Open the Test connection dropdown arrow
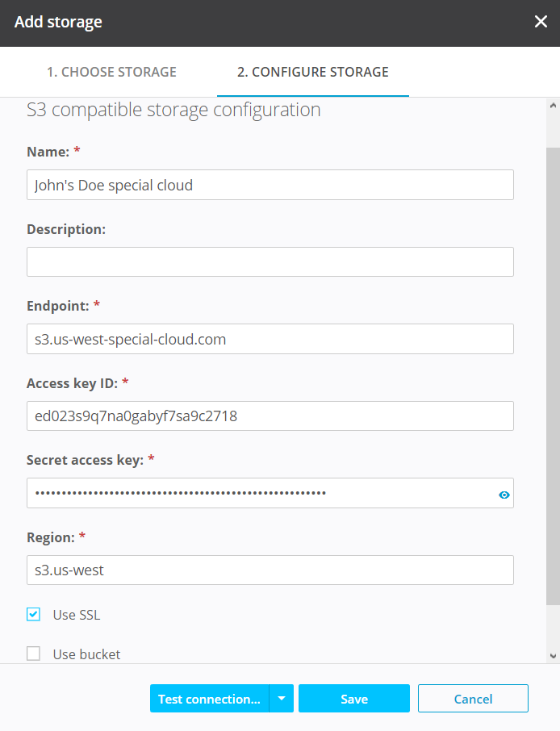The width and height of the screenshot is (560, 731). tap(281, 699)
